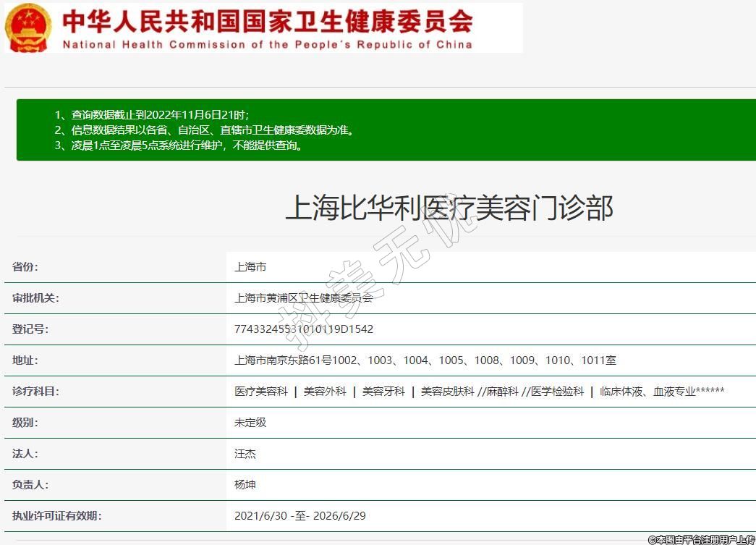Click the 上海市南京东路61号 address value
The image size is (756, 545).
[425, 360]
